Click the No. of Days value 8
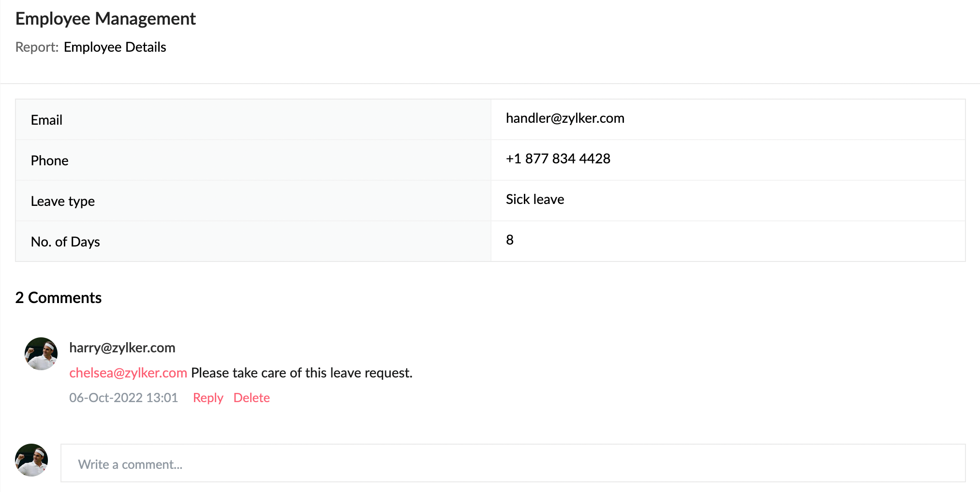Screen dimensions: 980x492 point(510,240)
